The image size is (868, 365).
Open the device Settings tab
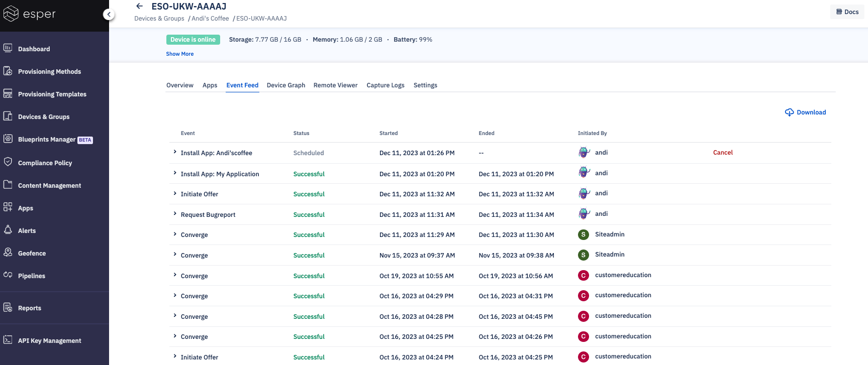point(425,85)
